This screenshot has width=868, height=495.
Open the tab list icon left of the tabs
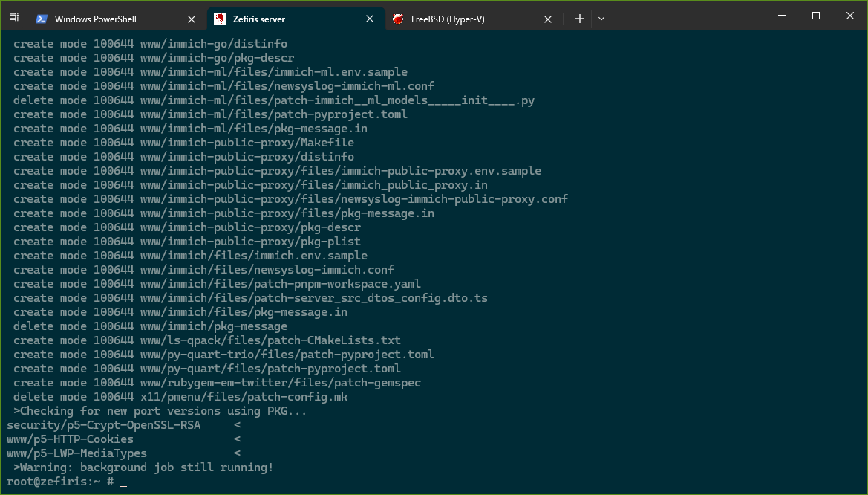click(14, 17)
